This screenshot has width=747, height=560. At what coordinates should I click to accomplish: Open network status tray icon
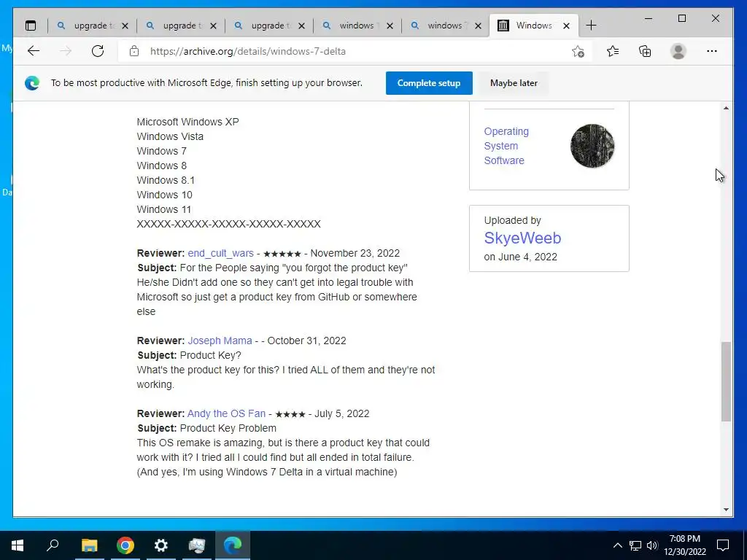click(635, 545)
